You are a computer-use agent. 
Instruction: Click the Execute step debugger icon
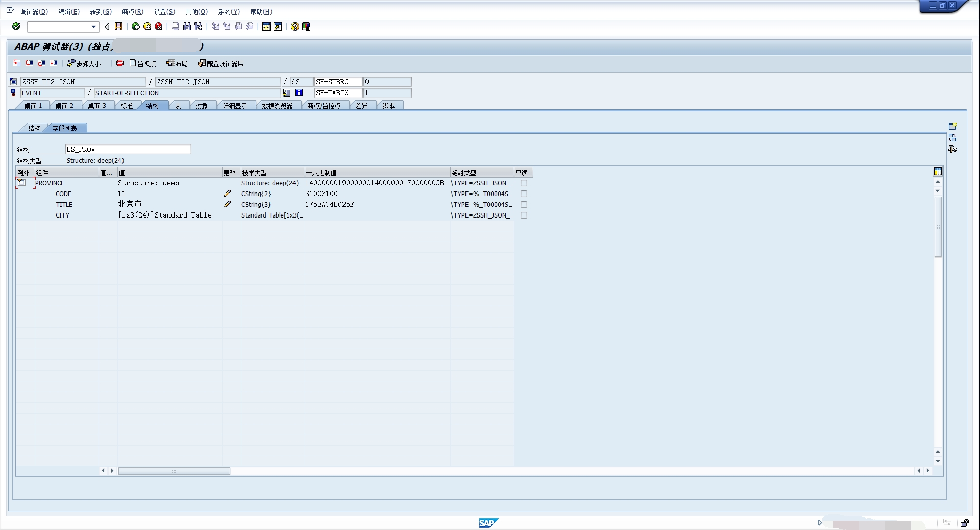pos(30,63)
